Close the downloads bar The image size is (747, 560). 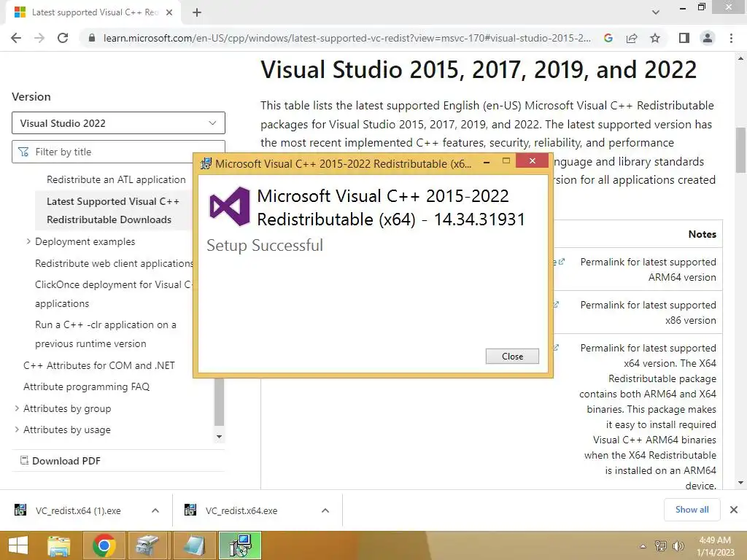point(734,510)
